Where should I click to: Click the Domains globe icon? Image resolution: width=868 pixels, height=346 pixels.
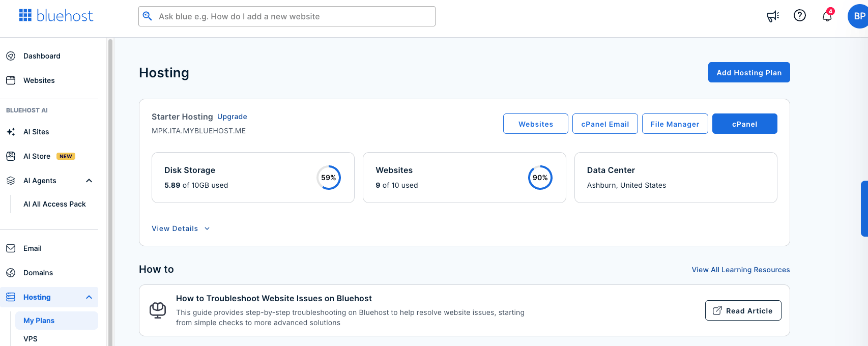coord(11,273)
